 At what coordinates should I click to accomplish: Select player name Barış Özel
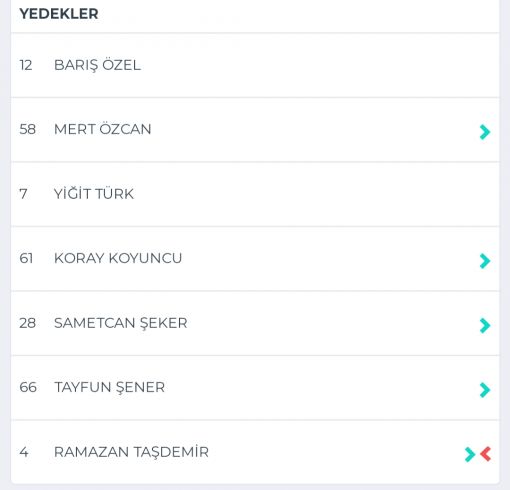click(x=97, y=65)
